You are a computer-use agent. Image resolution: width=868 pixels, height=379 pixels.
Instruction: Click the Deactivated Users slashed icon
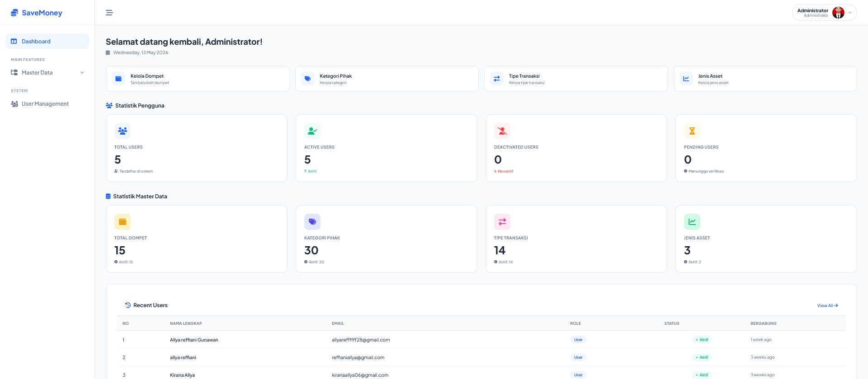click(502, 131)
